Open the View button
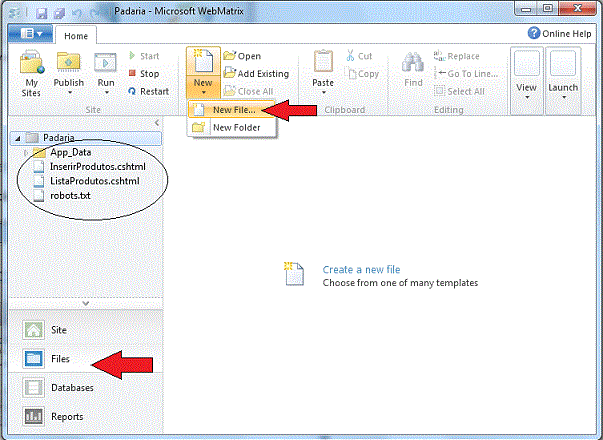Viewport: 603px width, 440px height. coord(526,80)
